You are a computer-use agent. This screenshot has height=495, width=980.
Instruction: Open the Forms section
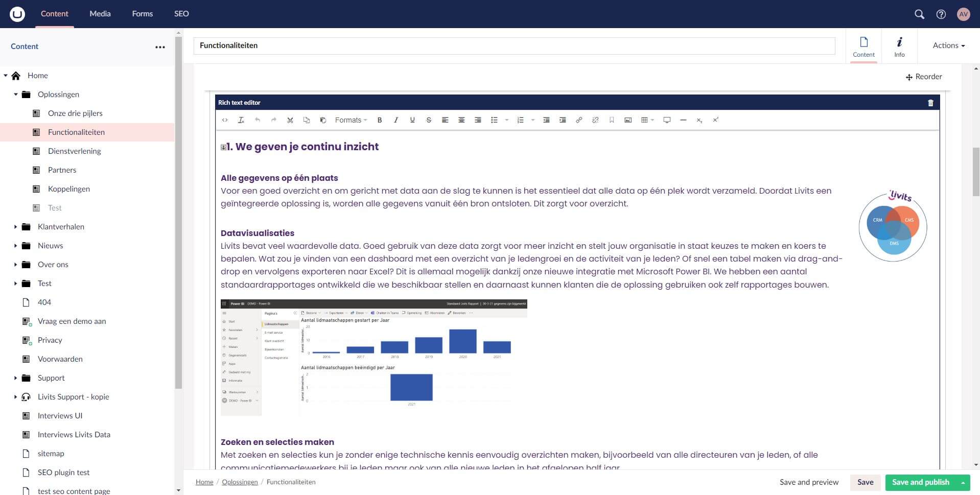(x=143, y=14)
